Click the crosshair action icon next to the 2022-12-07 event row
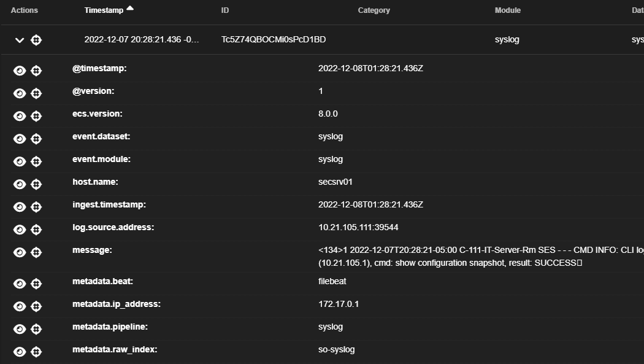The width and height of the screenshot is (644, 364). 36,40
